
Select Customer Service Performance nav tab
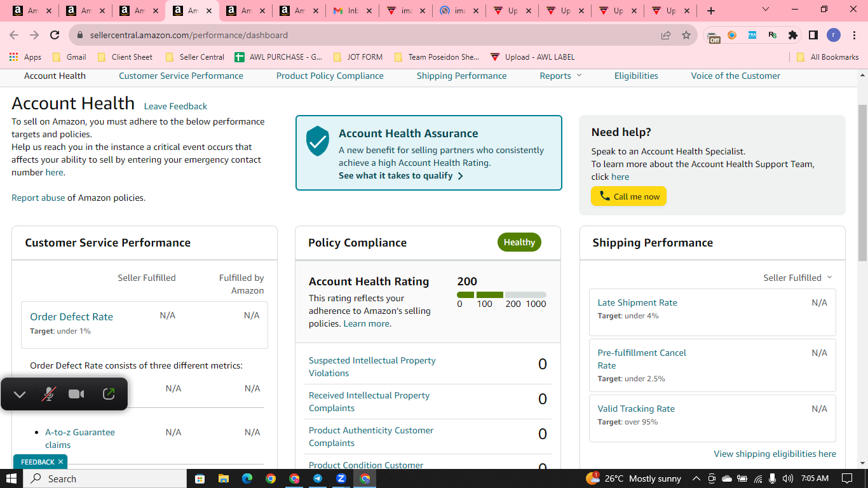point(181,76)
